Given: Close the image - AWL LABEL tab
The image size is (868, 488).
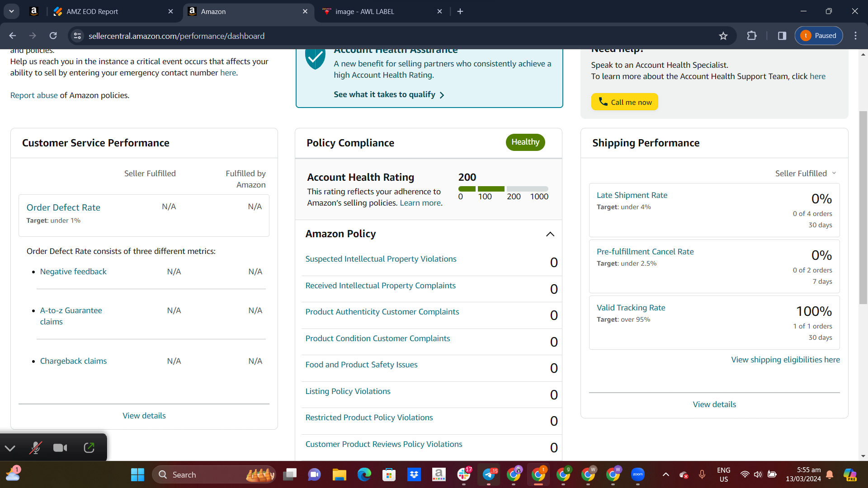Looking at the screenshot, I should pos(439,11).
